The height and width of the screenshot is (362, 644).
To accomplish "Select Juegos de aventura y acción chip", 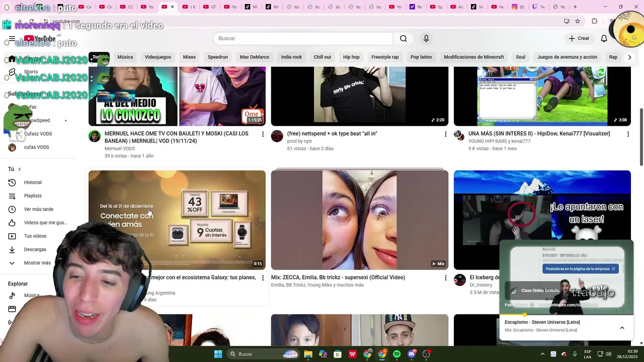I will [x=567, y=57].
